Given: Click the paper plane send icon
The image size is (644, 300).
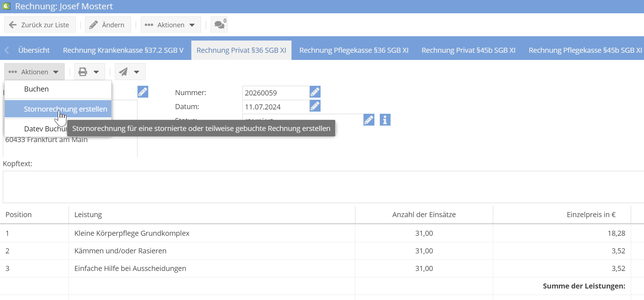Looking at the screenshot, I should (x=123, y=72).
